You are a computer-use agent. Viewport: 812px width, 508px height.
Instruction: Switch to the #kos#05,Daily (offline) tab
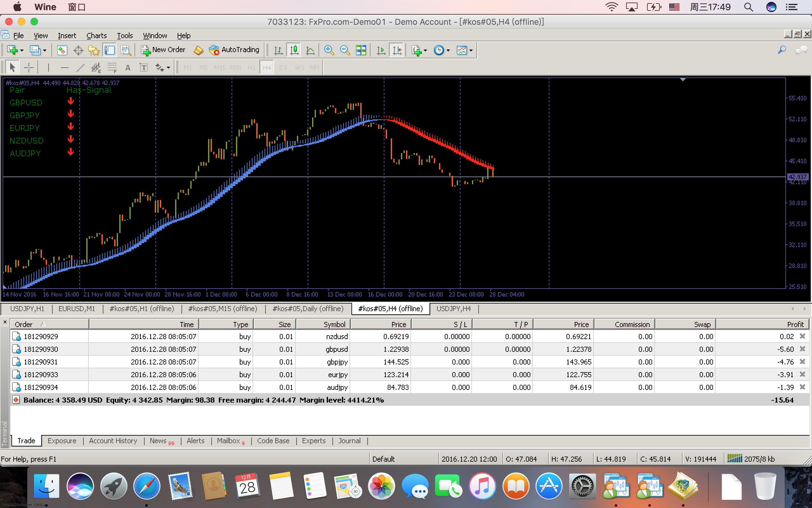[308, 308]
